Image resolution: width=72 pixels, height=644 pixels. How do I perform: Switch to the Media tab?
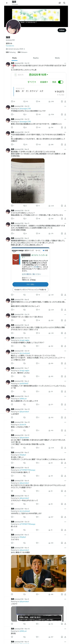click(x=57, y=58)
